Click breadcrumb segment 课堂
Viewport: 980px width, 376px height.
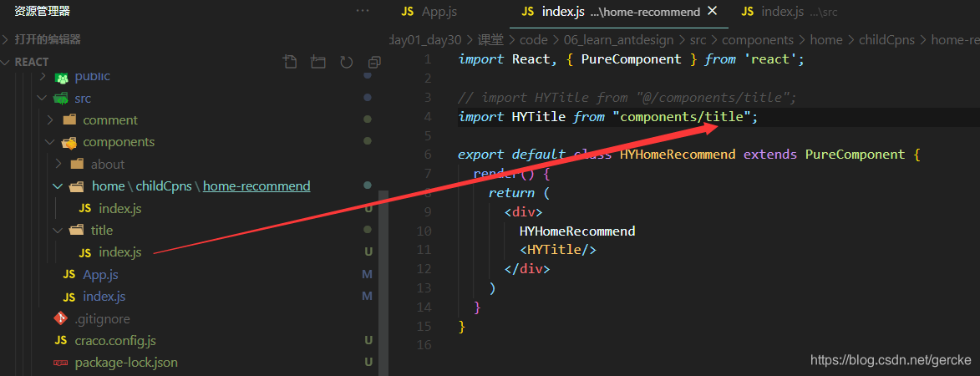click(490, 40)
